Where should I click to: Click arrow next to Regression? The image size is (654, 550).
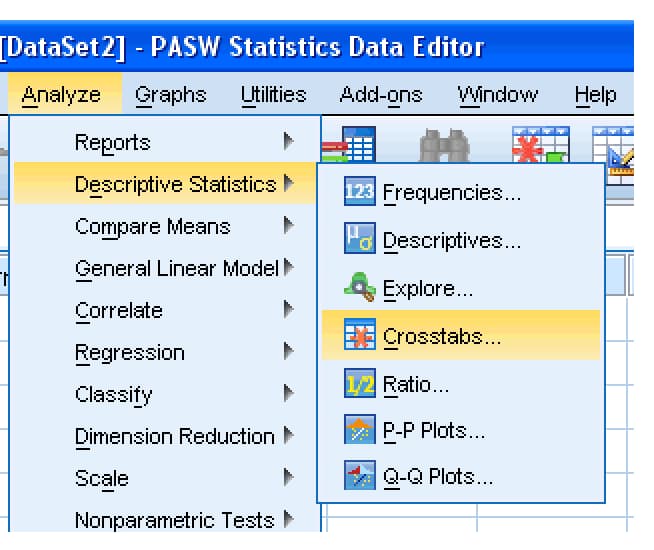289,351
